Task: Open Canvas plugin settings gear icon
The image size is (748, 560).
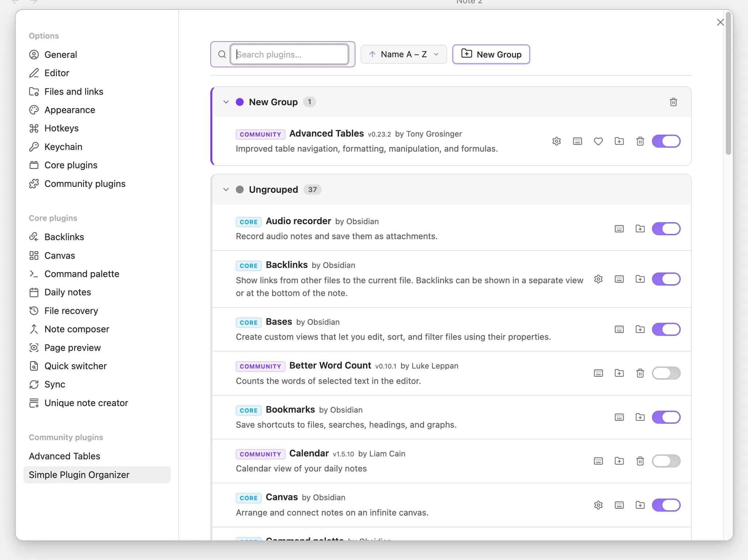Action: coord(598,505)
